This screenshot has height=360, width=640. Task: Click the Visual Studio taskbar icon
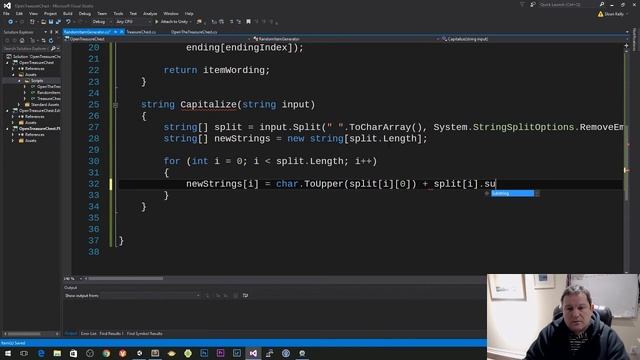coord(253,353)
